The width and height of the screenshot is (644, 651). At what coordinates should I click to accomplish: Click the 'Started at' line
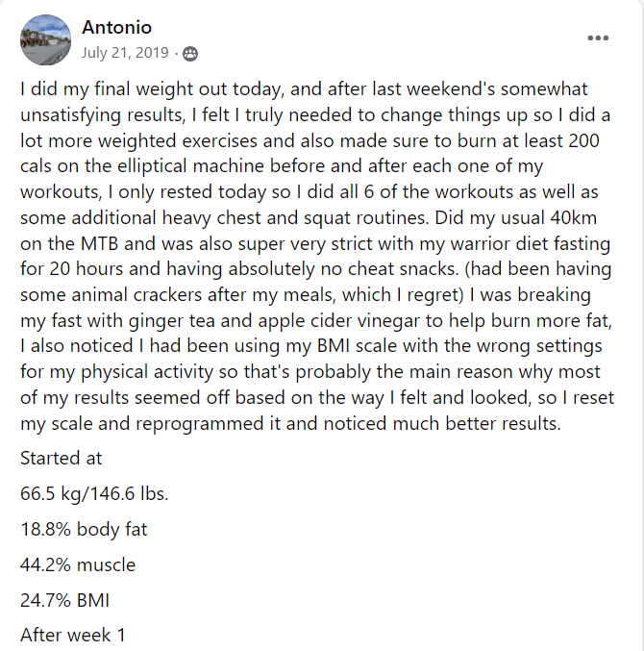(61, 459)
